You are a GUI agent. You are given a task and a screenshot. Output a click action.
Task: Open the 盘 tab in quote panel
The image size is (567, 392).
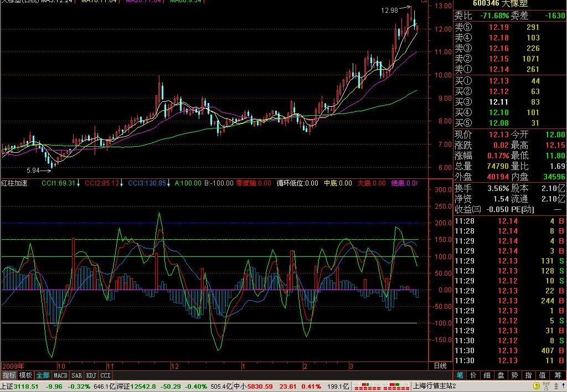click(x=501, y=375)
